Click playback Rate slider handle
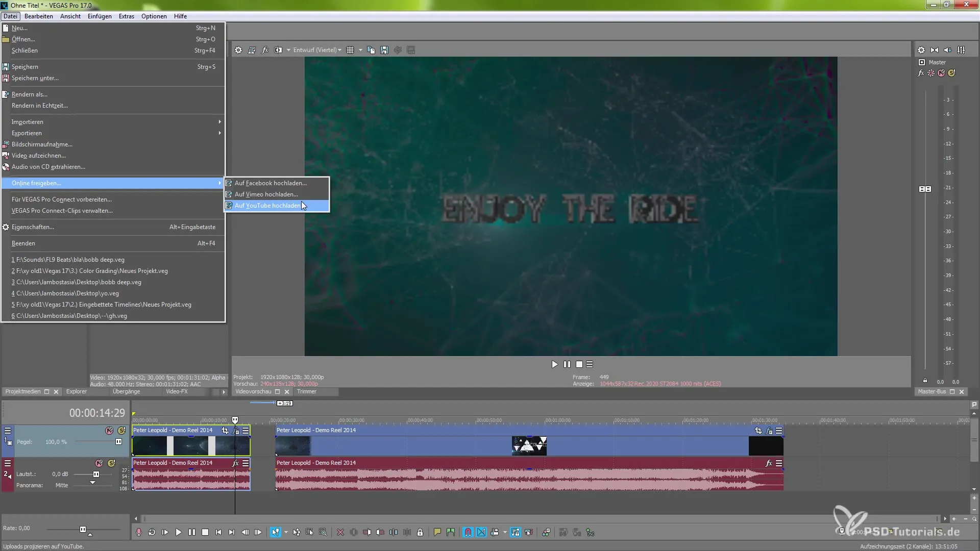980x551 pixels. coord(83,529)
